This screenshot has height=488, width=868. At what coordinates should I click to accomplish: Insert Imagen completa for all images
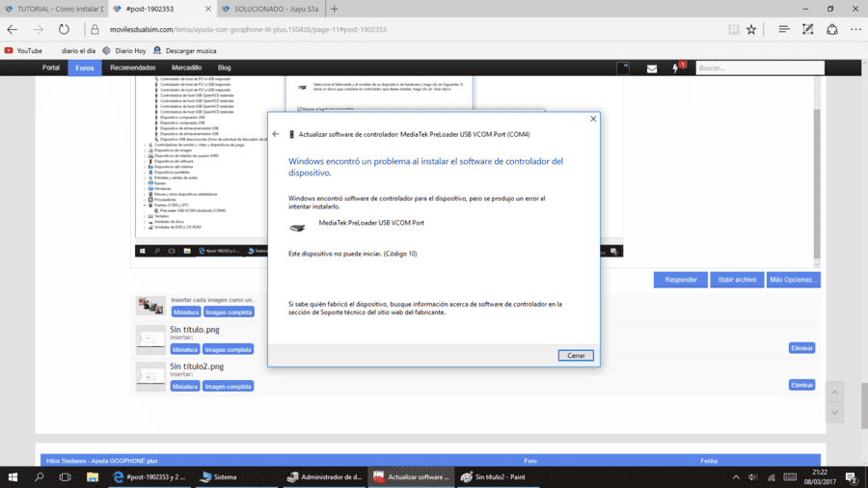click(x=229, y=312)
